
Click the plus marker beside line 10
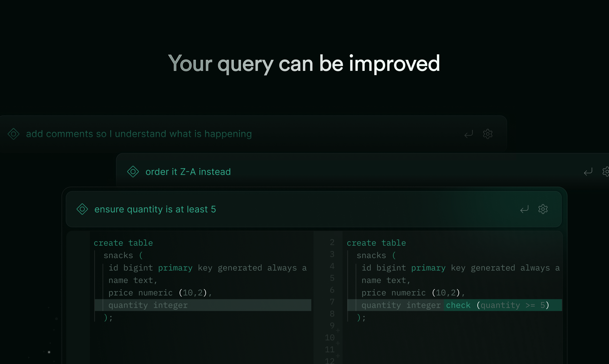click(338, 343)
